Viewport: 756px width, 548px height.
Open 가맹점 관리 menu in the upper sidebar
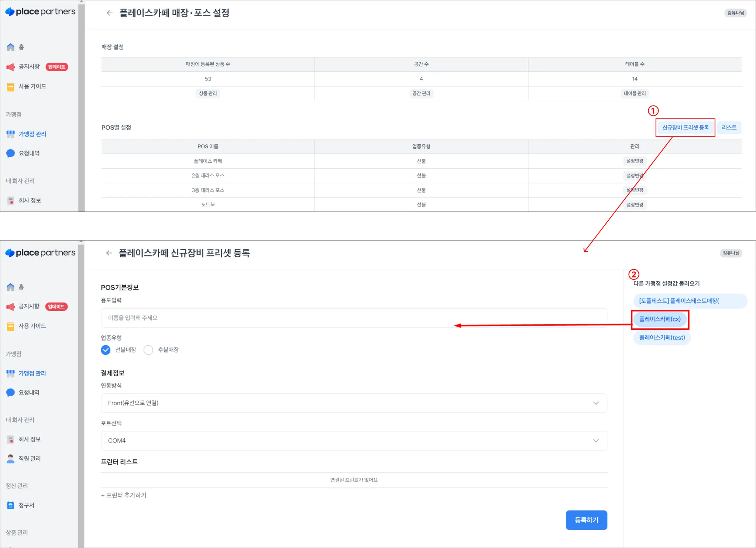[32, 134]
